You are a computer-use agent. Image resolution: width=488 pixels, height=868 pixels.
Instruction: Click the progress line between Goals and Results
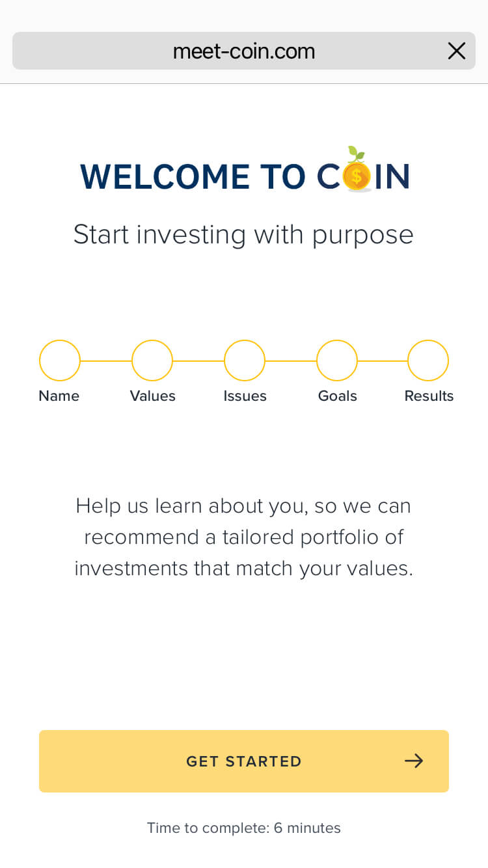pyautogui.click(x=383, y=360)
